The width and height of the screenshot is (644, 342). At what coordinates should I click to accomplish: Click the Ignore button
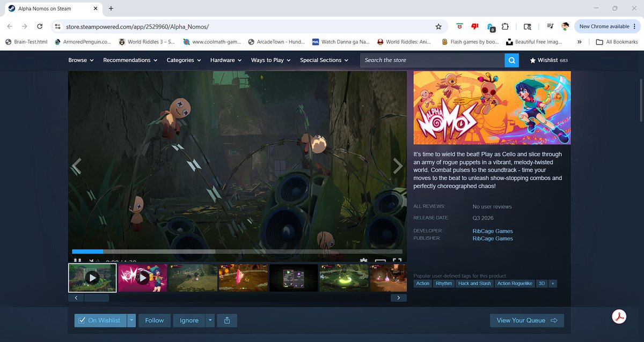pyautogui.click(x=189, y=321)
